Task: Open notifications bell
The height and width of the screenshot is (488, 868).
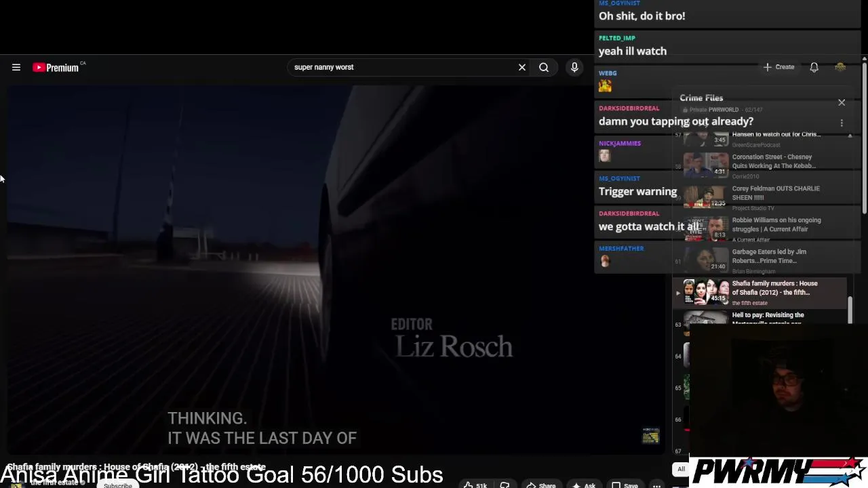Action: [x=814, y=67]
